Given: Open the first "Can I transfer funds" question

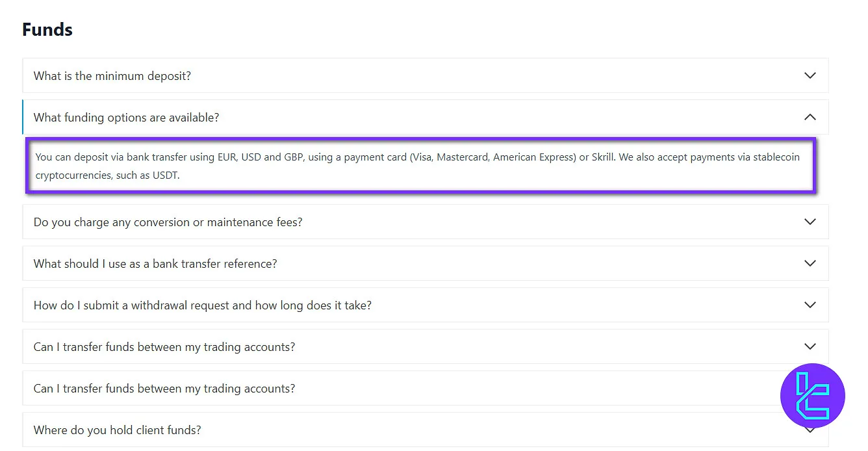Looking at the screenshot, I should click(164, 347).
